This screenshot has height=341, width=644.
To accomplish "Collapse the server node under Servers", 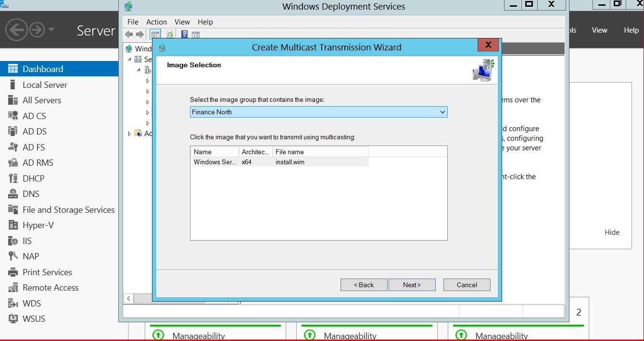I will click(x=139, y=70).
